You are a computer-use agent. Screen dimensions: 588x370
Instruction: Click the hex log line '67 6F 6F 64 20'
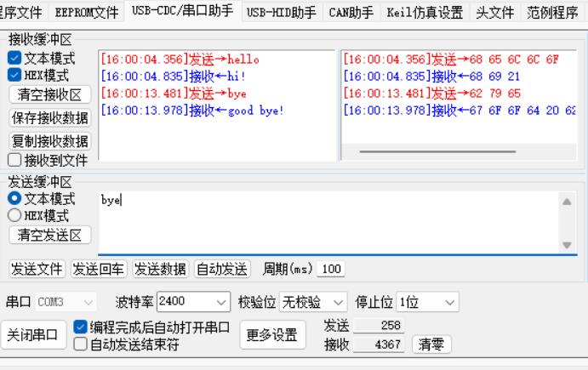(460, 111)
